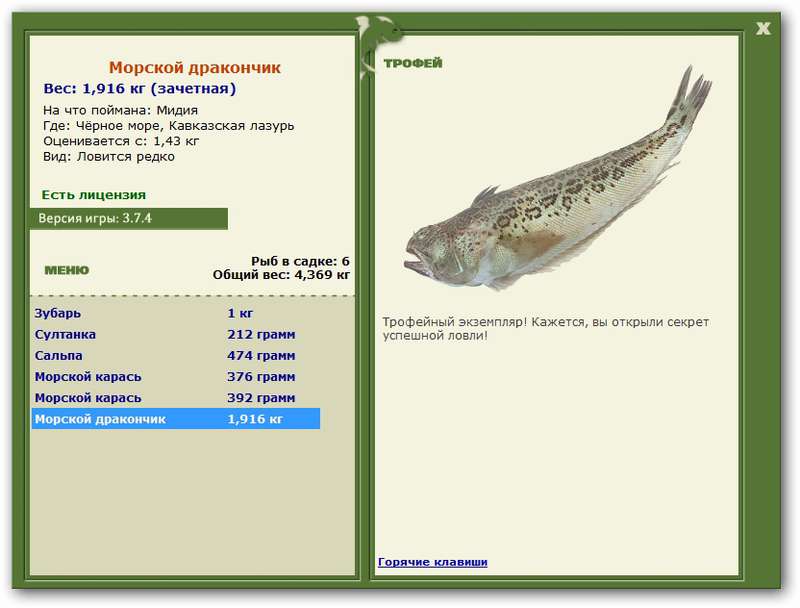Open the Горячие клавиши link
The image size is (800, 608).
(x=433, y=562)
